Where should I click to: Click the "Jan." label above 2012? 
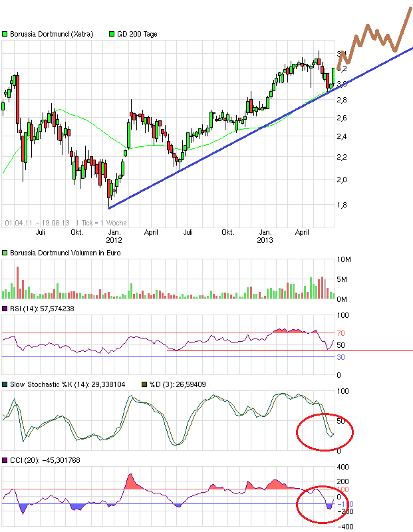click(114, 232)
